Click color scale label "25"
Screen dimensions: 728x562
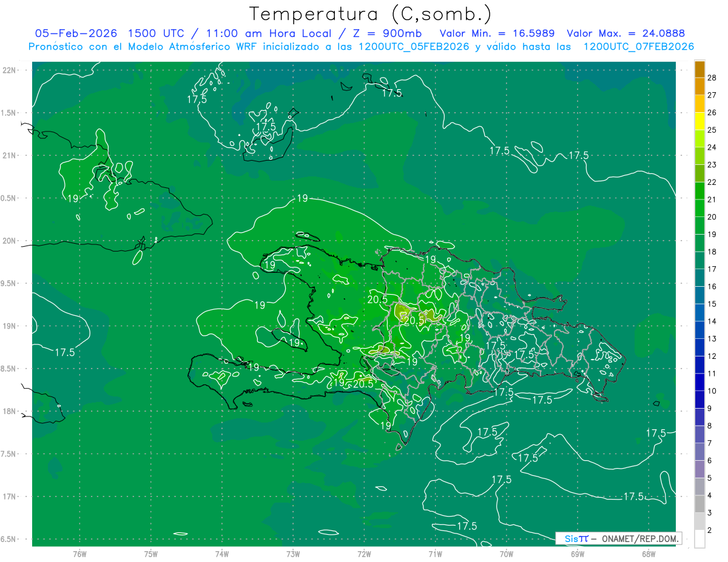point(712,130)
